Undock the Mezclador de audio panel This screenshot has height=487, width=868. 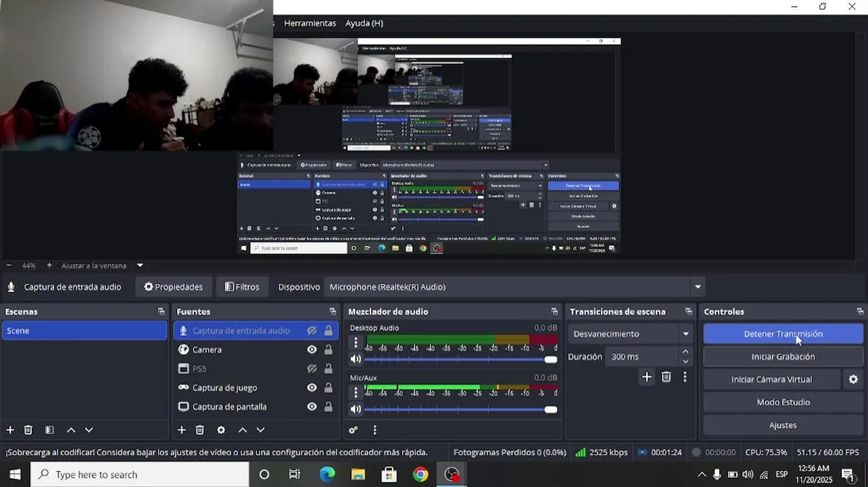tap(554, 311)
